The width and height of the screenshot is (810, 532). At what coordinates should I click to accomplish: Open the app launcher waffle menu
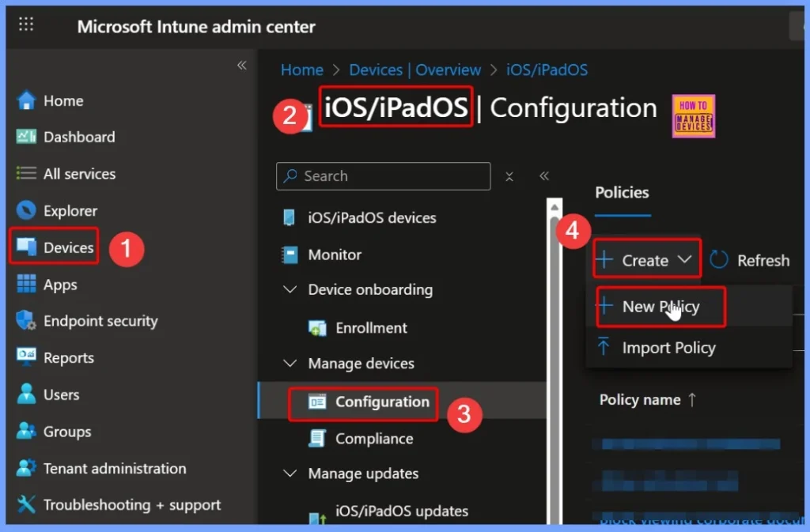(x=26, y=25)
